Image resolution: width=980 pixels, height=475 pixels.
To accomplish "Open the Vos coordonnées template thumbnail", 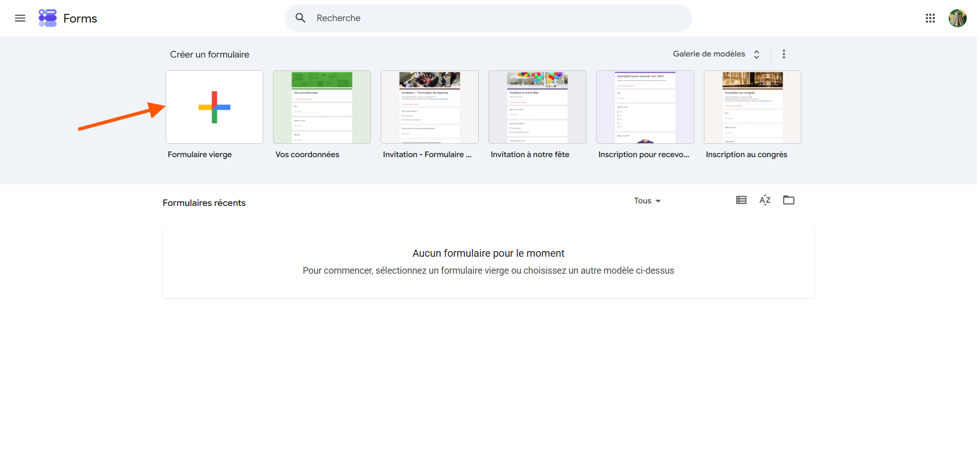I will click(322, 107).
